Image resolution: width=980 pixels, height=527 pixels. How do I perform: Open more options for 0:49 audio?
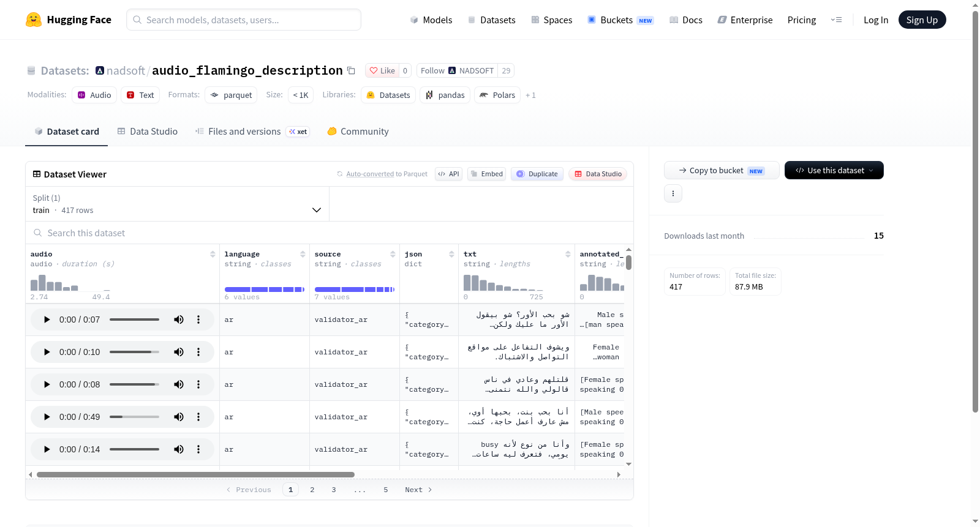(198, 417)
